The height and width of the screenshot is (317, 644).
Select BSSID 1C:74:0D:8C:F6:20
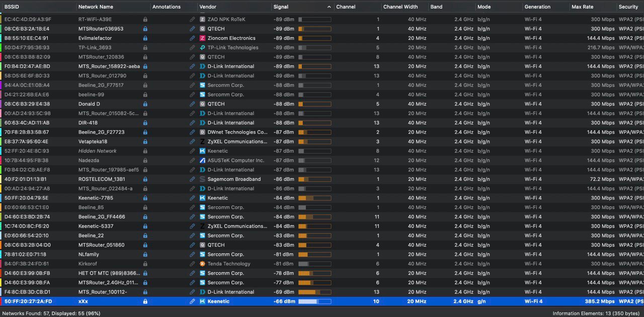pos(27,226)
